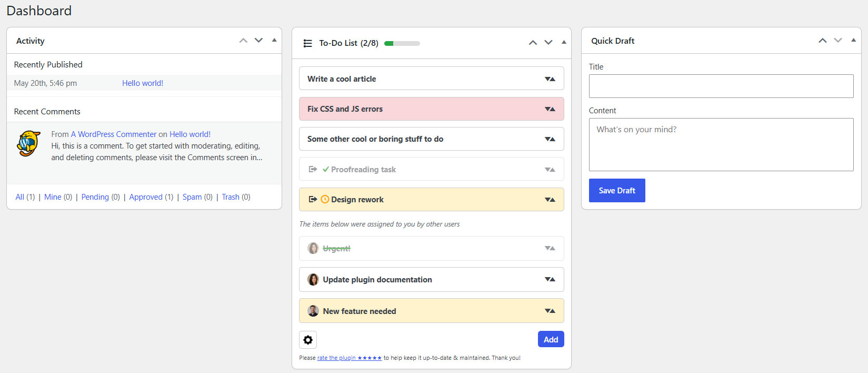Focus the 'What's on your mind?' content box
The width and height of the screenshot is (868, 373).
point(721,144)
